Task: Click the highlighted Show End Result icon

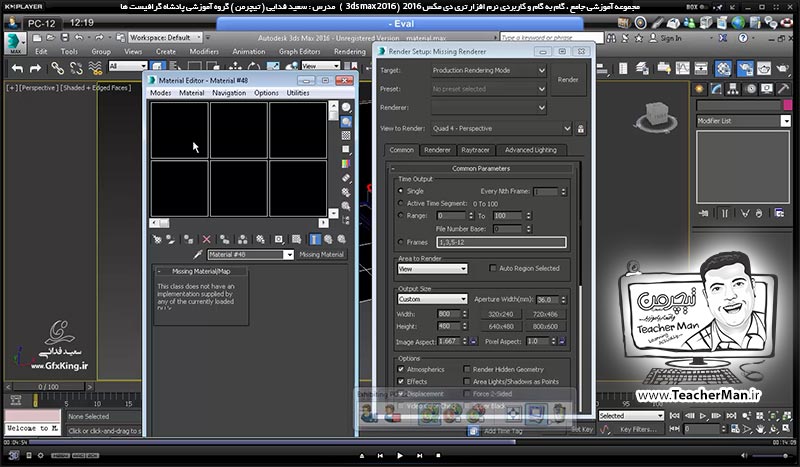Action: click(x=315, y=239)
